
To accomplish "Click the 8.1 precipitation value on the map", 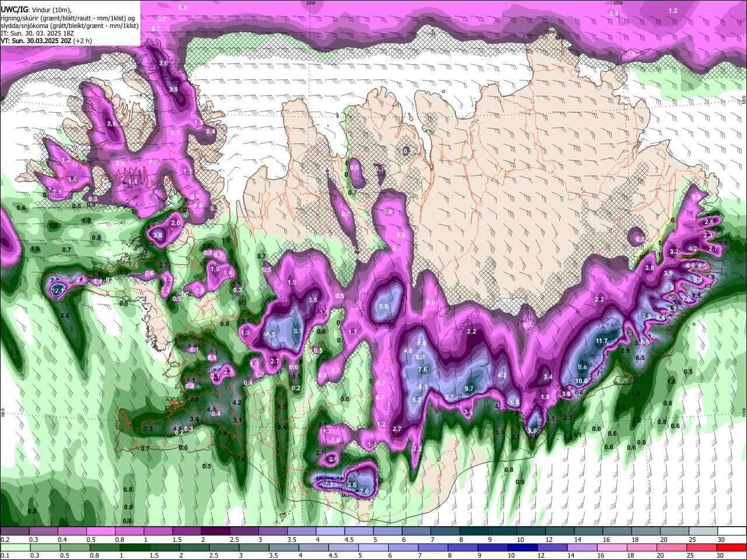I will click(x=298, y=331).
